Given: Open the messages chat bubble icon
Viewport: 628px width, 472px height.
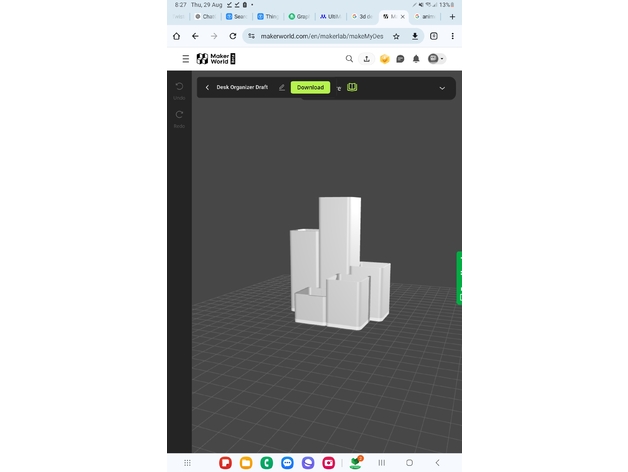Looking at the screenshot, I should (400, 59).
